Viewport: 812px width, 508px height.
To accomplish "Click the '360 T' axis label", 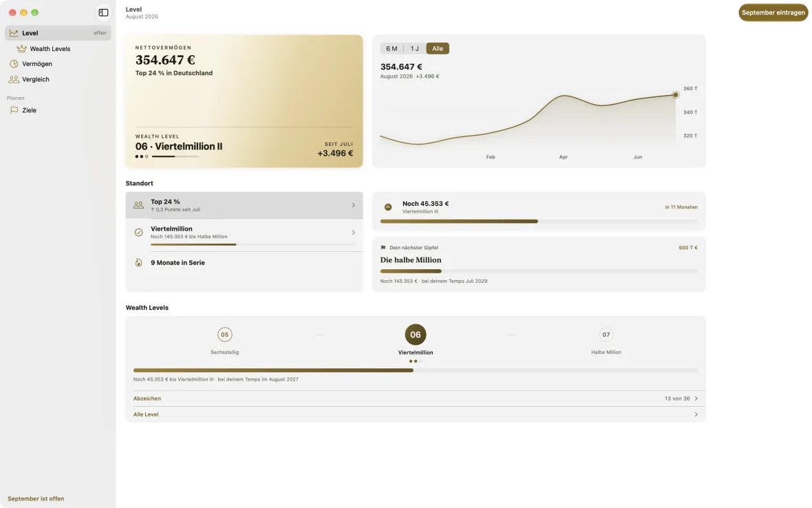I will pos(690,89).
